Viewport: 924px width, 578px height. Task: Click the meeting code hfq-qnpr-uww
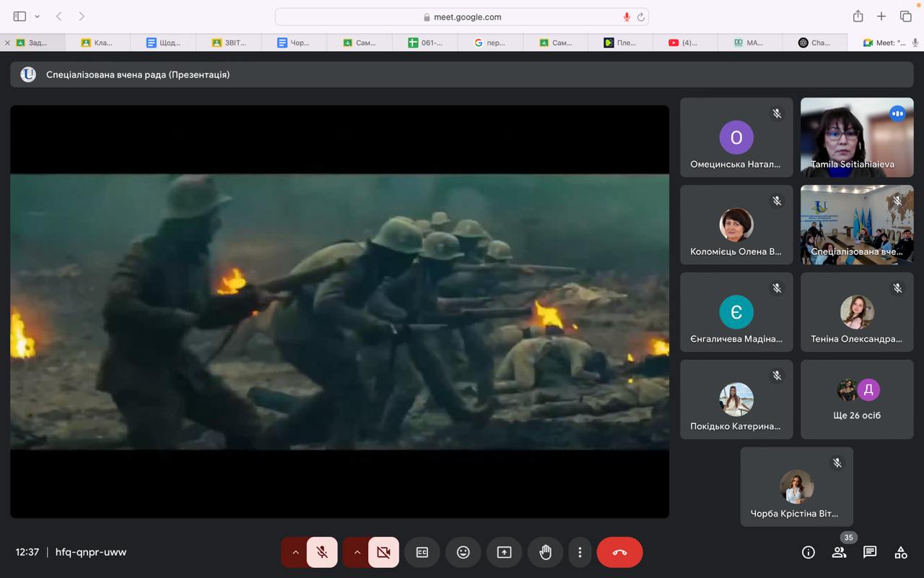(x=91, y=552)
